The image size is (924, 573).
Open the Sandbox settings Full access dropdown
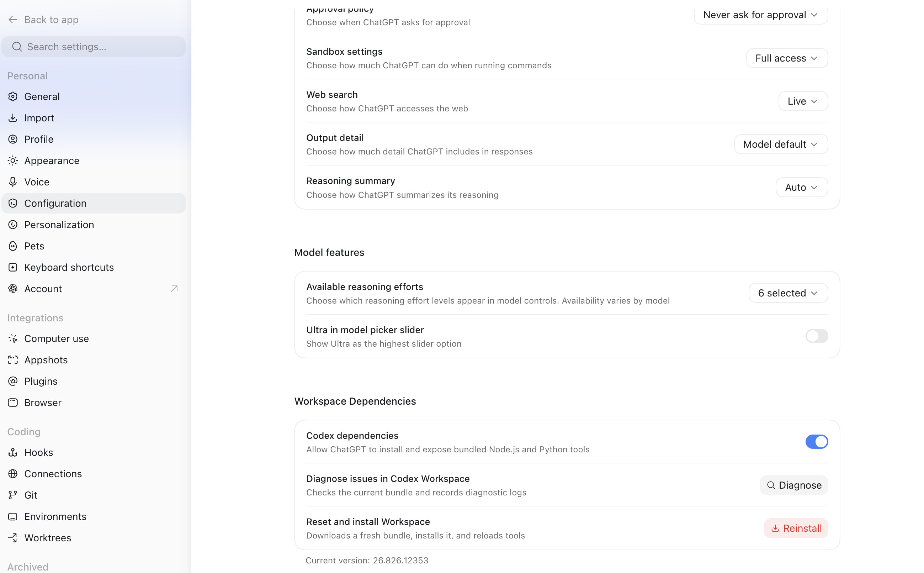(787, 58)
